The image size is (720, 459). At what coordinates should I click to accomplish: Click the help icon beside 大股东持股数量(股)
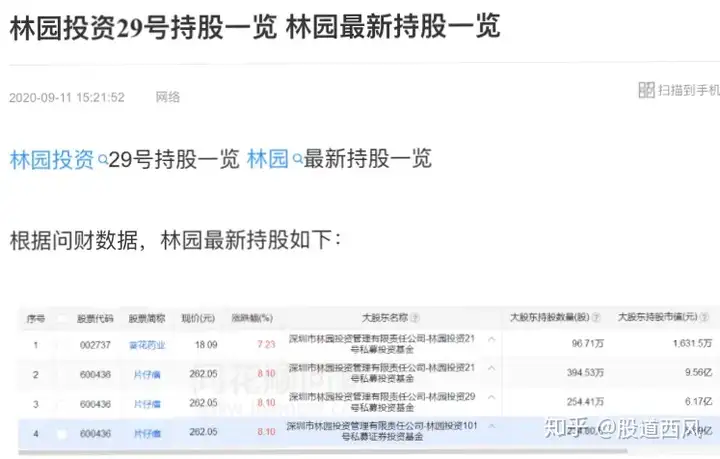click(596, 317)
